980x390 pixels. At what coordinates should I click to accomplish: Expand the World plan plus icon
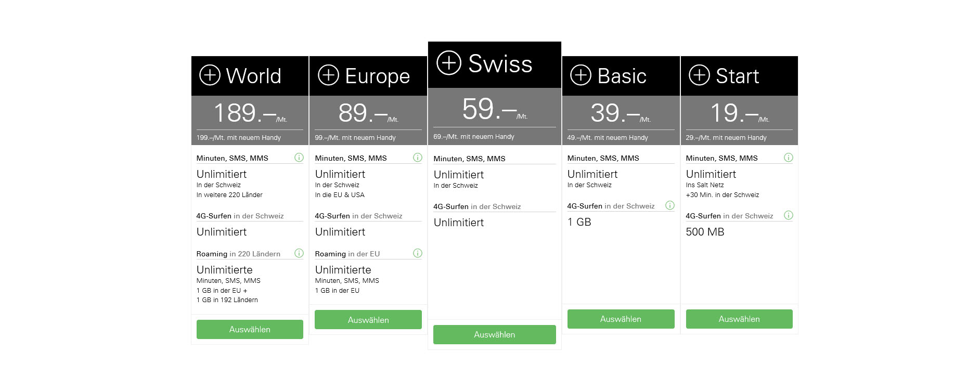click(x=210, y=75)
